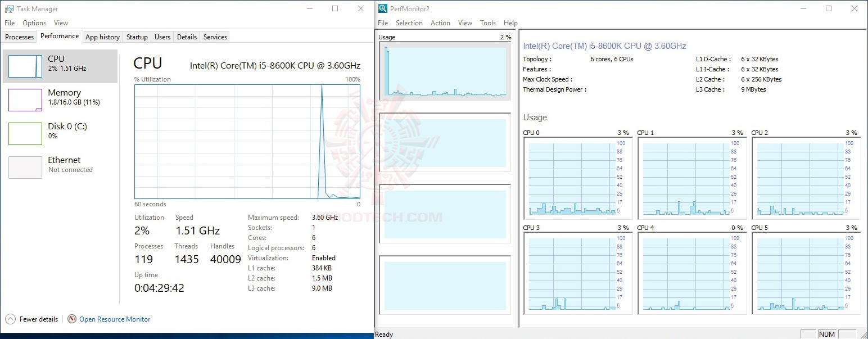Click the L3 Cache 9 MBytes value in PerfMonitor2

click(753, 89)
